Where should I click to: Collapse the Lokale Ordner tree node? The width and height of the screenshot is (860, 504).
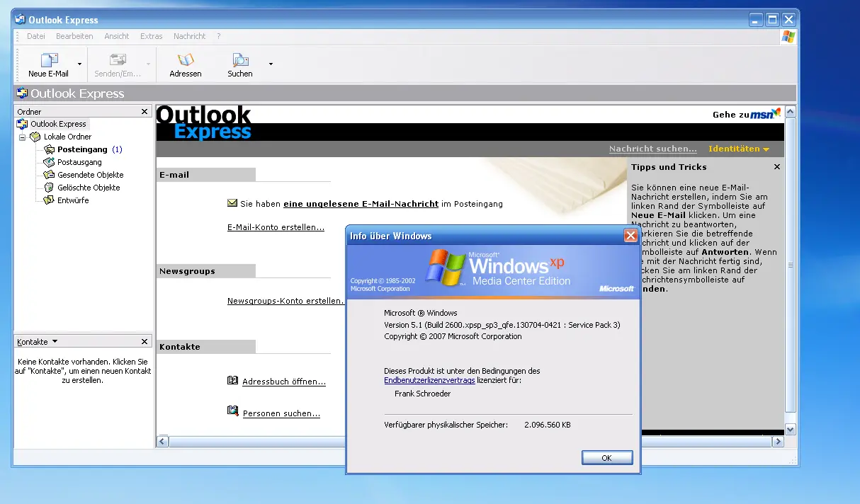click(x=22, y=137)
